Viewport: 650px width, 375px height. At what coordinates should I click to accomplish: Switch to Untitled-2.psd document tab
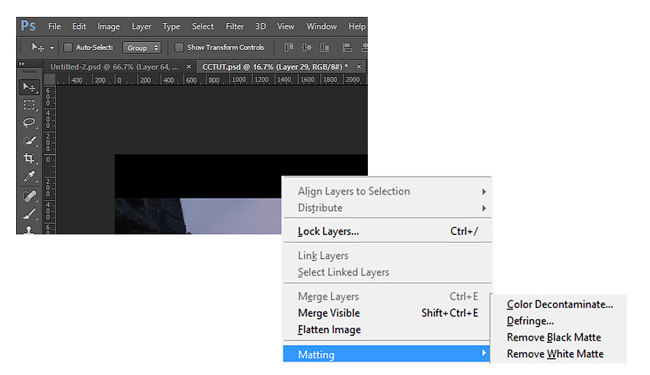(x=114, y=67)
